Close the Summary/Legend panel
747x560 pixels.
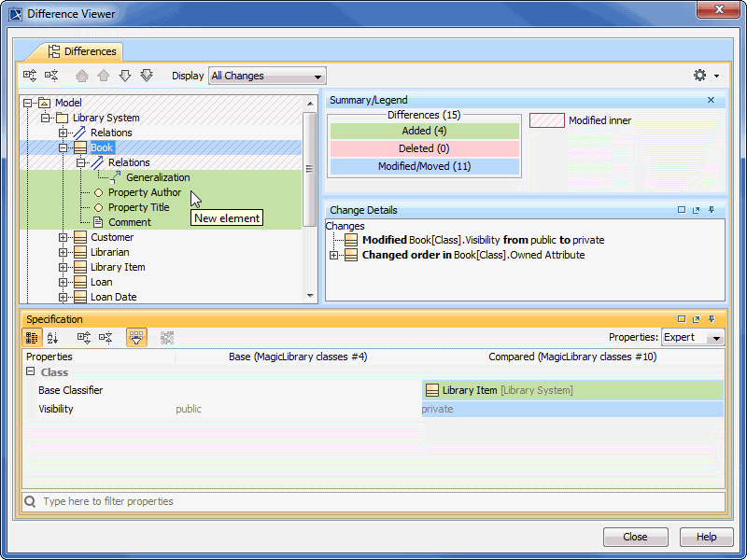pyautogui.click(x=711, y=100)
